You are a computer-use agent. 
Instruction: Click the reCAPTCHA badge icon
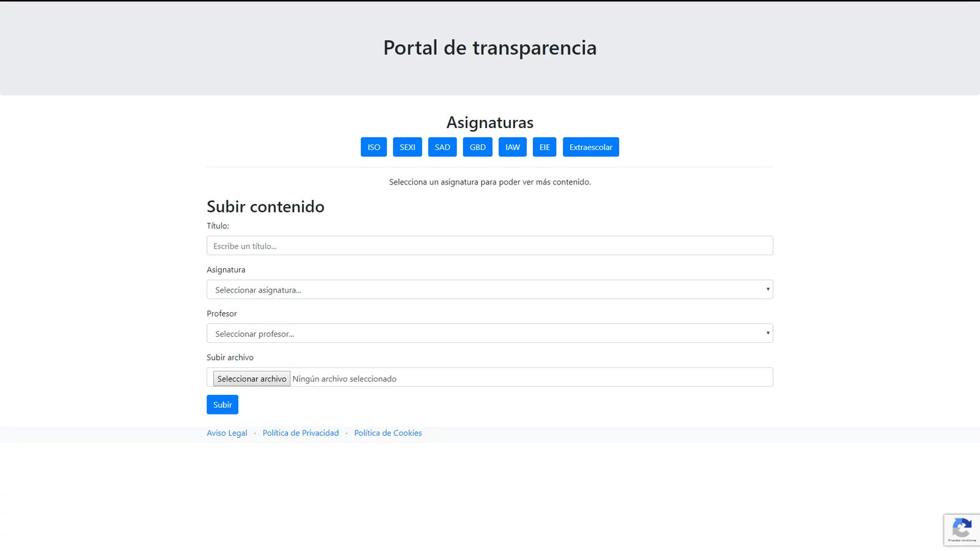(962, 529)
